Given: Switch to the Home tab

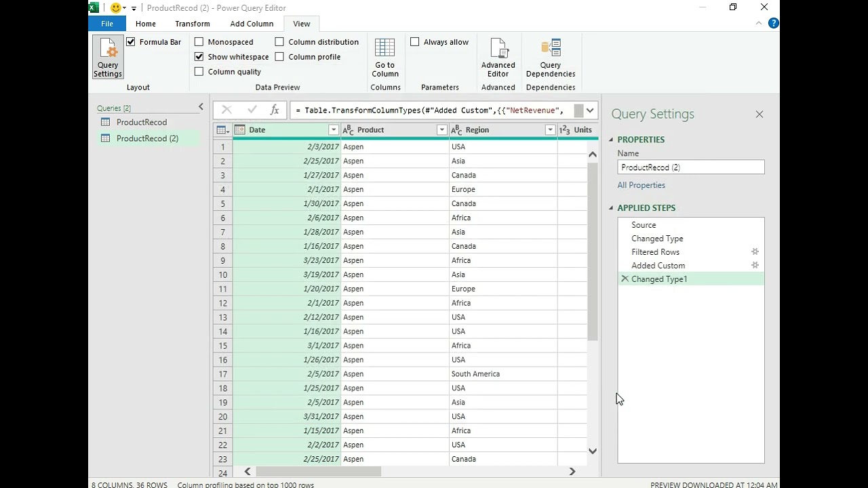Looking at the screenshot, I should pos(146,24).
